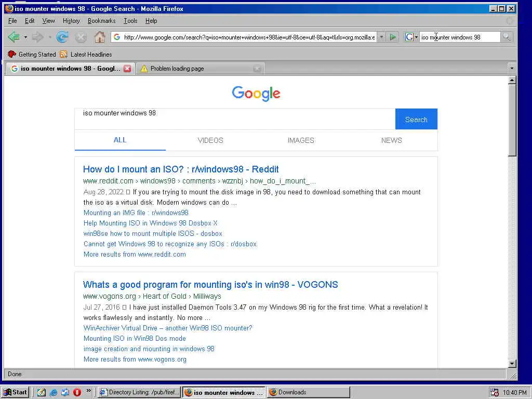532x399 pixels.
Task: Switch to IMAGES results
Action: pyautogui.click(x=301, y=140)
